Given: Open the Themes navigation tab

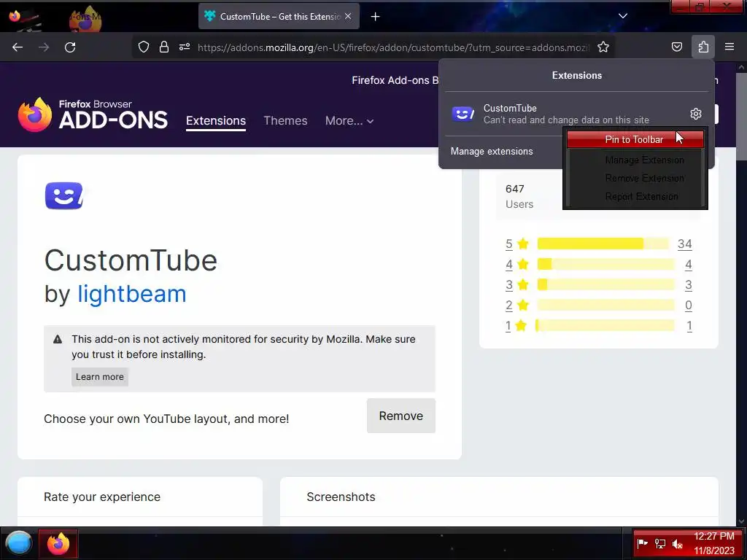Looking at the screenshot, I should [x=285, y=120].
